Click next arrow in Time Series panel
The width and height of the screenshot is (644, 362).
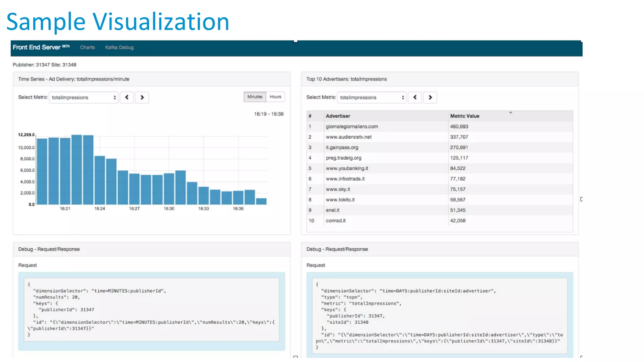coord(142,97)
